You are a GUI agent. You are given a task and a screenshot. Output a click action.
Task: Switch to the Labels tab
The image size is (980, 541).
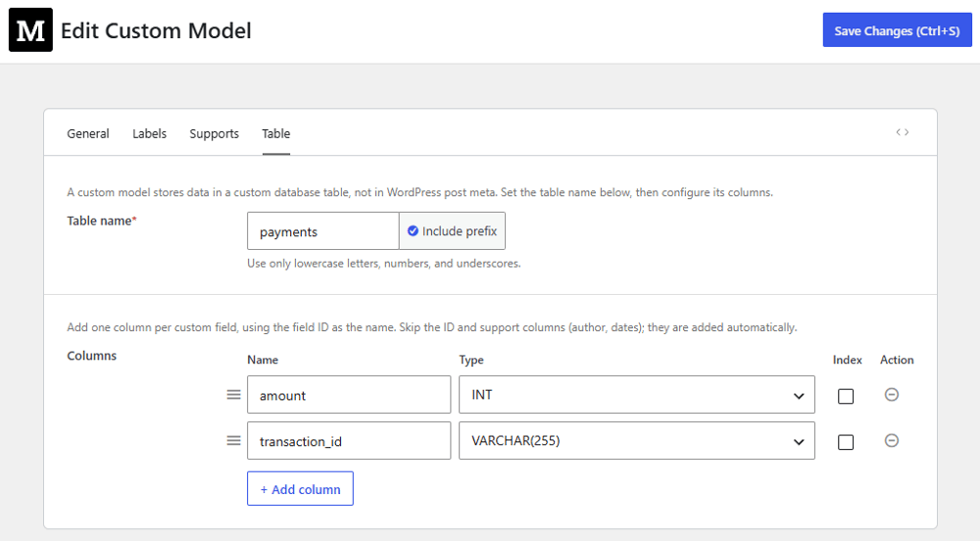coord(149,133)
